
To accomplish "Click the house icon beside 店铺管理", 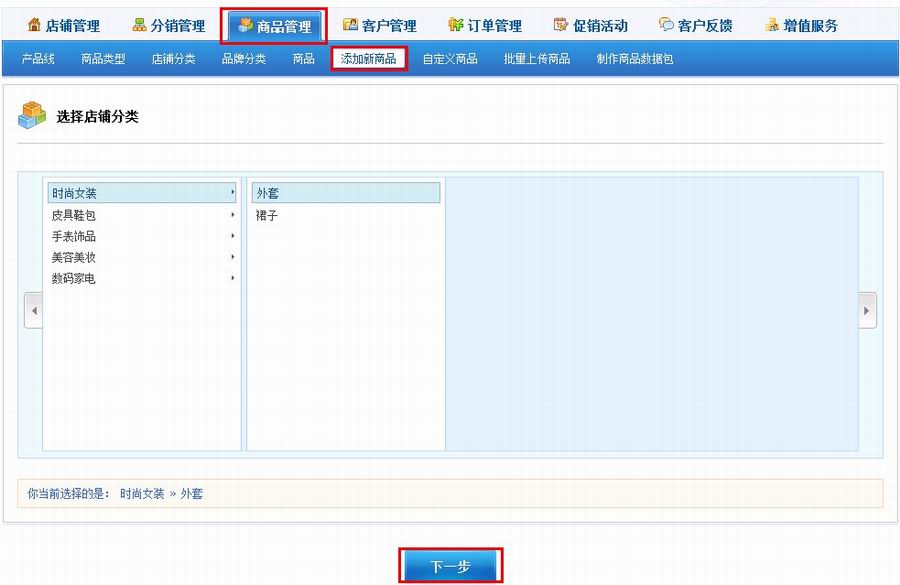I will coord(34,25).
